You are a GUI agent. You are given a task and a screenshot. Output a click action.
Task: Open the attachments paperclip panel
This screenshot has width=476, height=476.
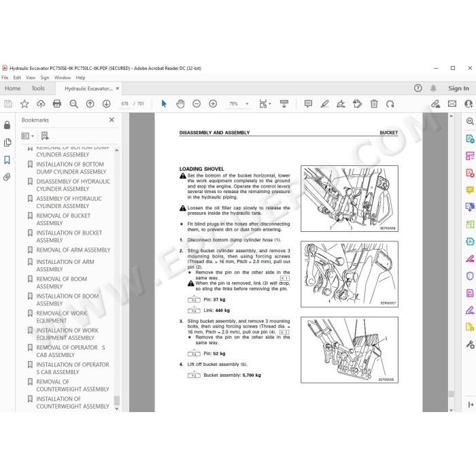(x=7, y=177)
